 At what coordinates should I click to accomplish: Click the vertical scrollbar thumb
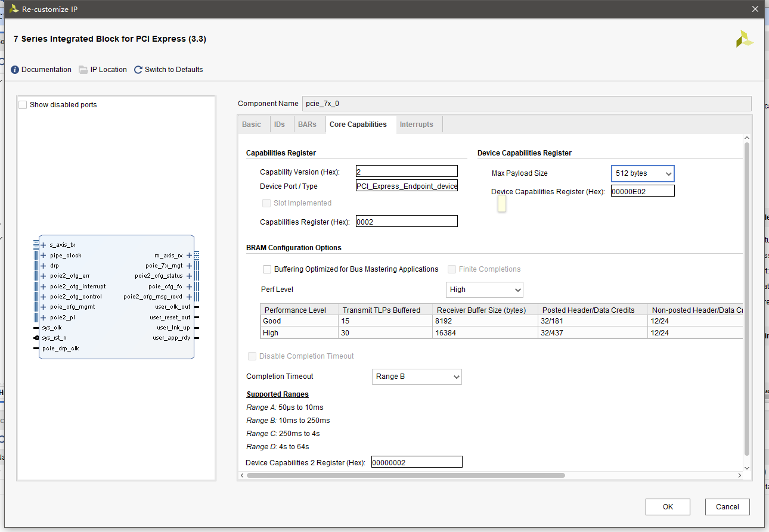747,299
